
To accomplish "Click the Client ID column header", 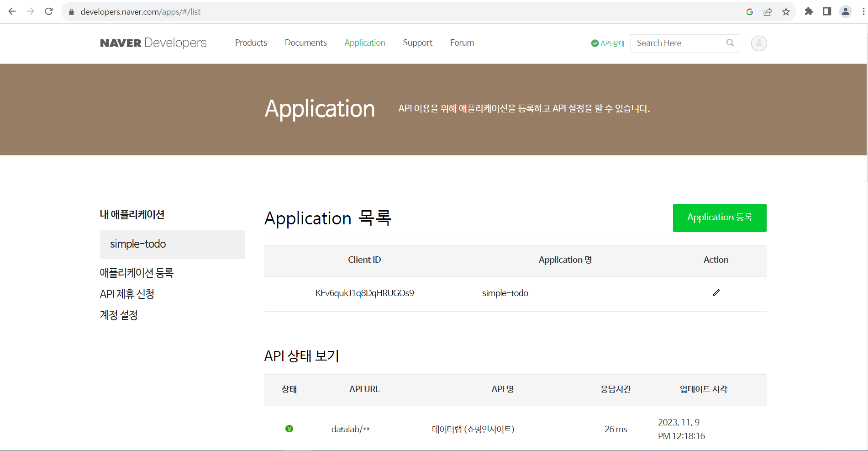I will click(364, 260).
